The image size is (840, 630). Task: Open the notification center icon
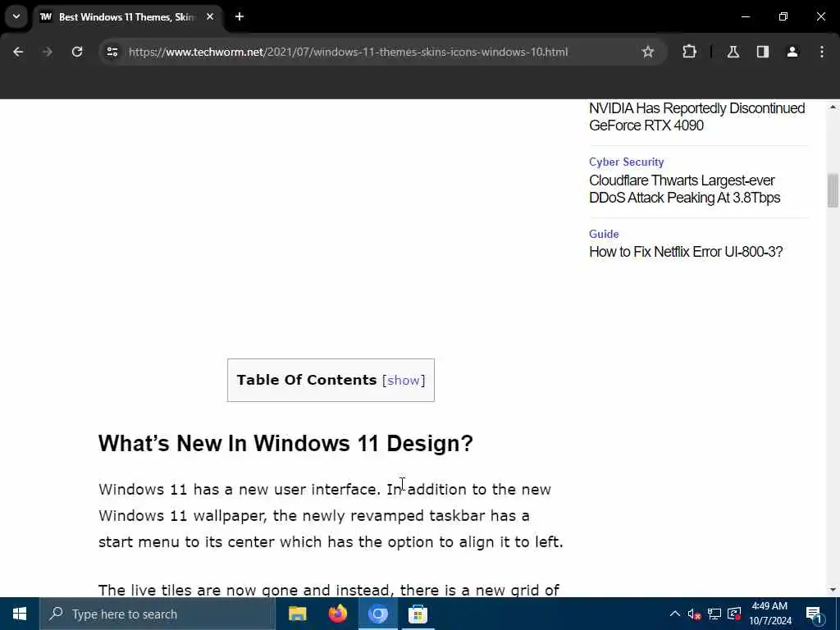click(814, 614)
